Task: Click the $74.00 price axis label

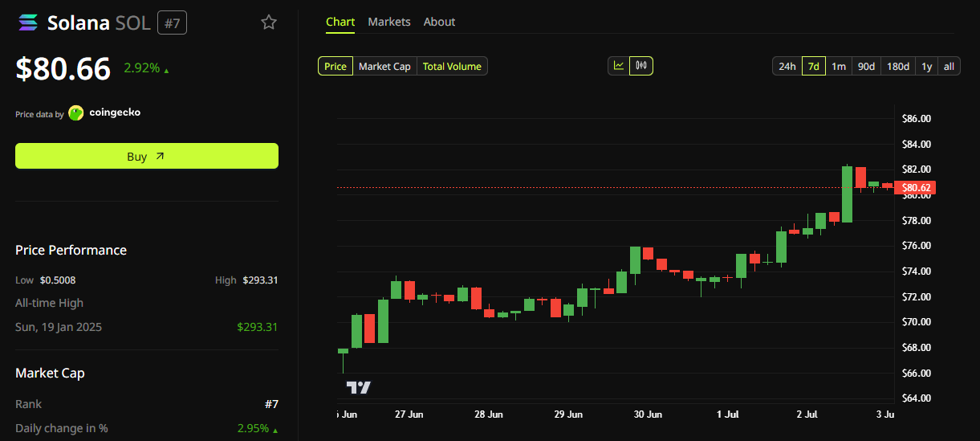Action: [x=917, y=272]
